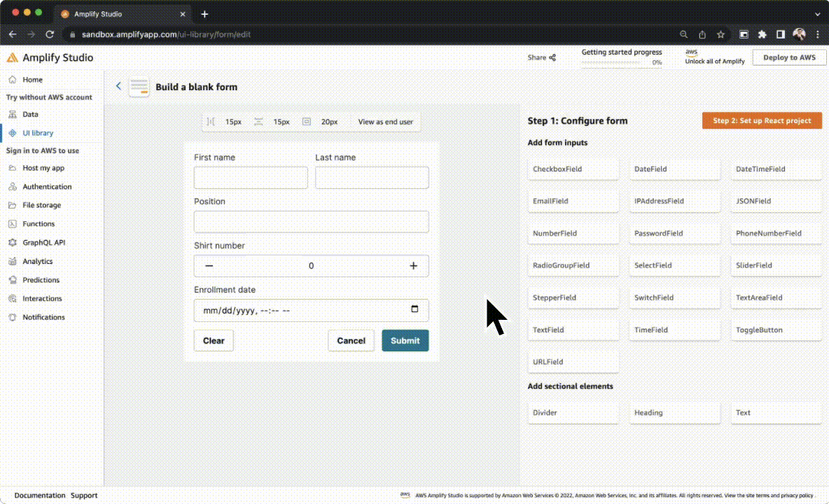Add a SelectField form input
This screenshot has width=829, height=504.
(x=674, y=265)
